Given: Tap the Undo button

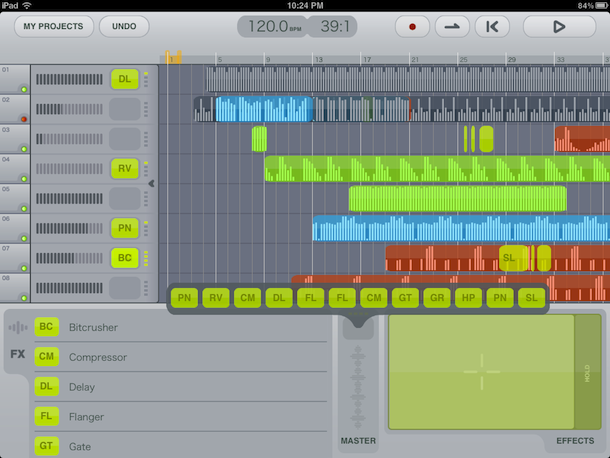Looking at the screenshot, I should click(124, 27).
